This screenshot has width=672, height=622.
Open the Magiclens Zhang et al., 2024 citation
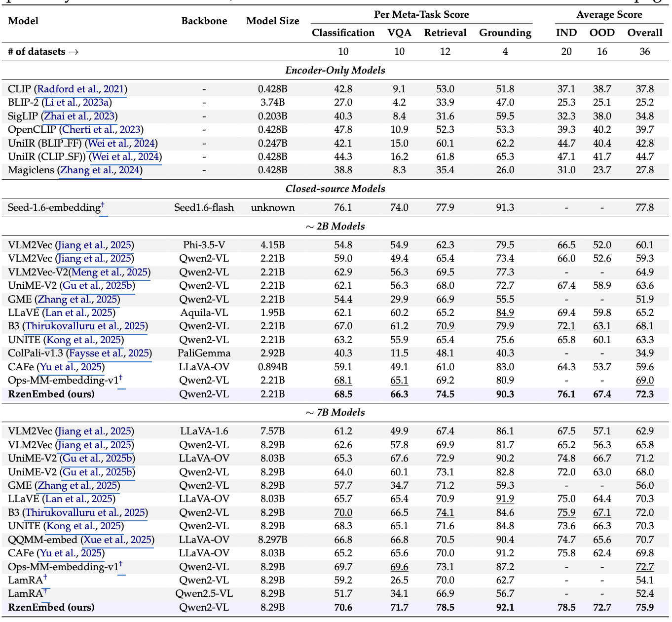(100, 170)
